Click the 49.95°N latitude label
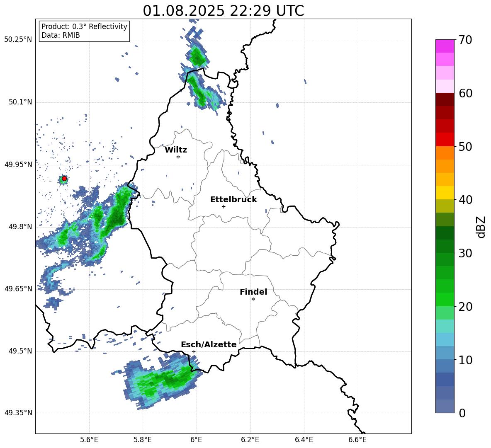 coord(18,164)
